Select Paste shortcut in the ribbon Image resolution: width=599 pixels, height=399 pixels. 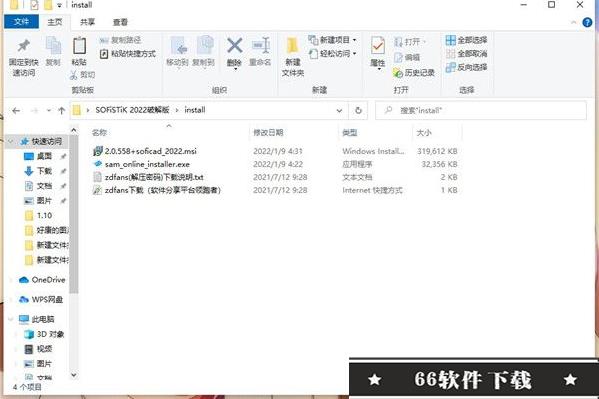tap(128, 54)
